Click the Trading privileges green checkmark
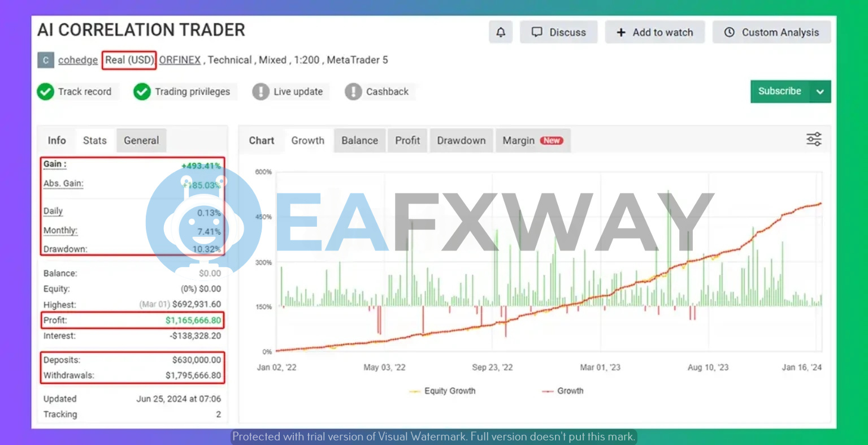The height and width of the screenshot is (445, 868). [142, 92]
